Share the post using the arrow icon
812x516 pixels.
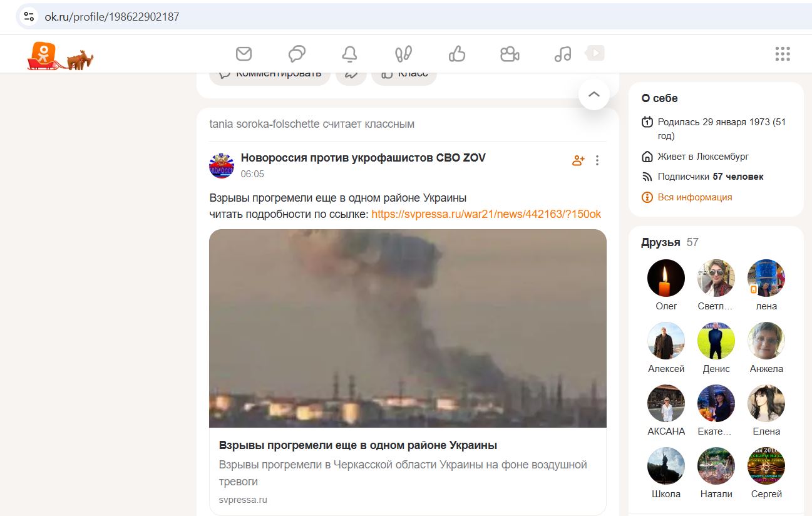(351, 73)
